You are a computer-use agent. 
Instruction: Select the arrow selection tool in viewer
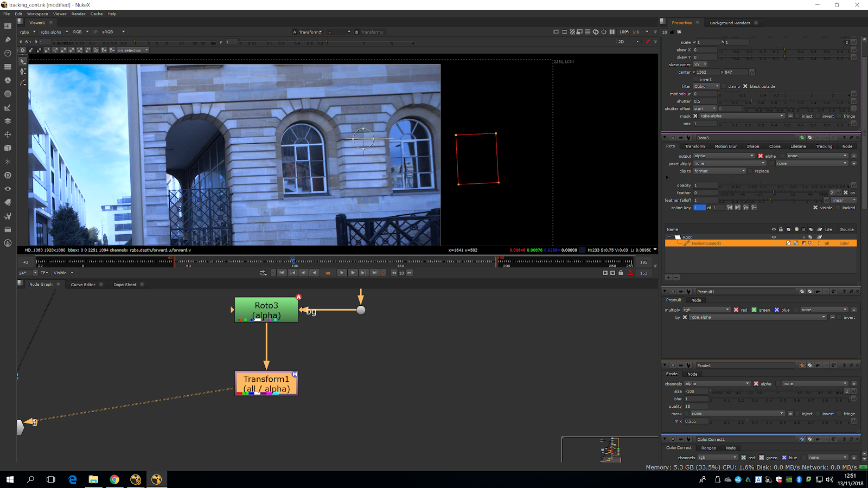(x=22, y=61)
